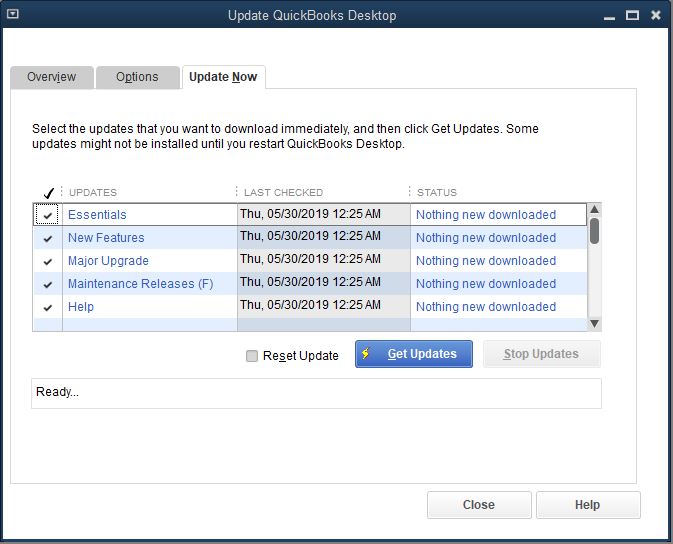Click the Stop Updates button
The width and height of the screenshot is (673, 544).
[542, 354]
